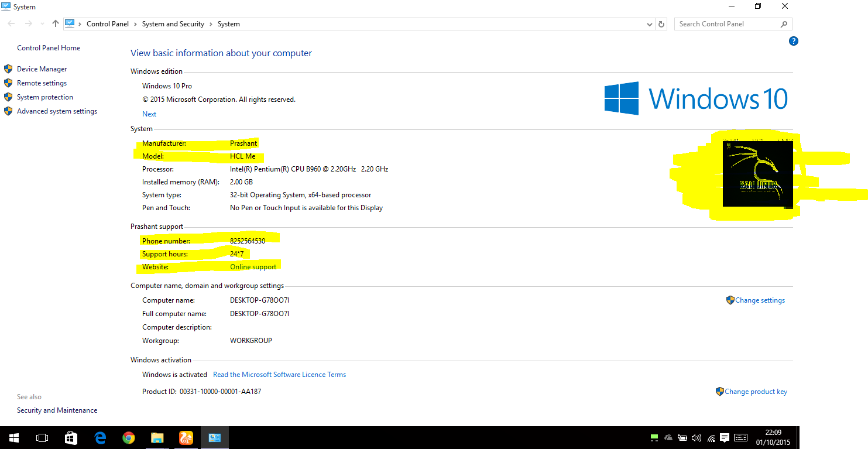The height and width of the screenshot is (449, 868).
Task: Open the Wi-Fi network tray icon
Action: [711, 437]
